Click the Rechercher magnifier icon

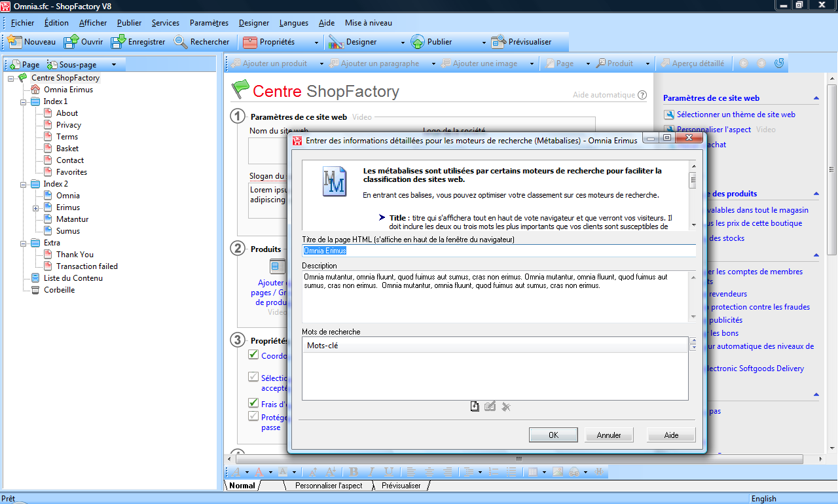(181, 42)
